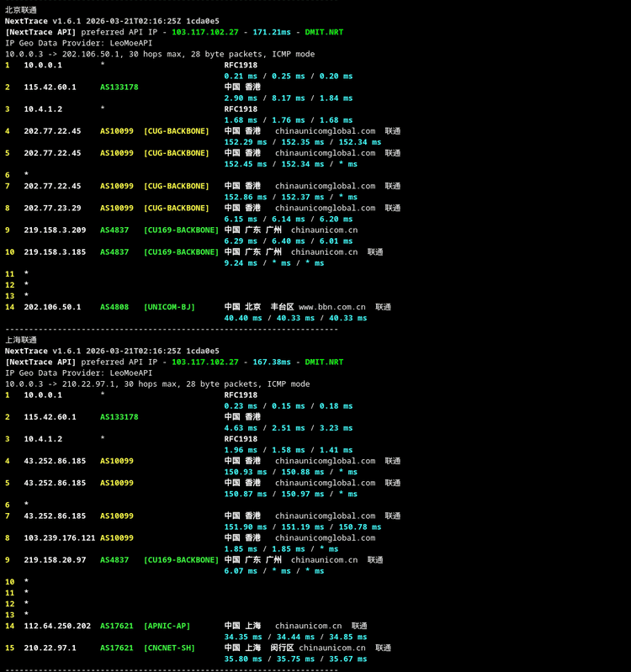Select hop IP address 219.158.3.209
This screenshot has height=672, width=631.
point(55,230)
